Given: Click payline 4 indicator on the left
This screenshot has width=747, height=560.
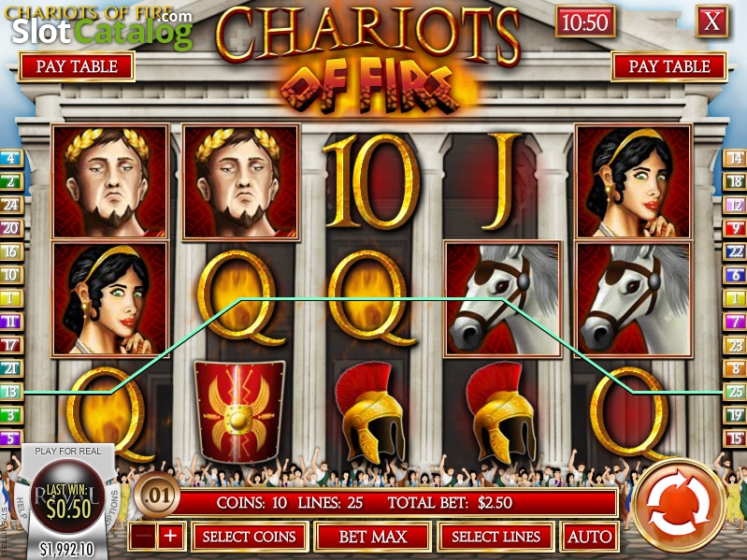Looking at the screenshot, I should click(x=11, y=158).
